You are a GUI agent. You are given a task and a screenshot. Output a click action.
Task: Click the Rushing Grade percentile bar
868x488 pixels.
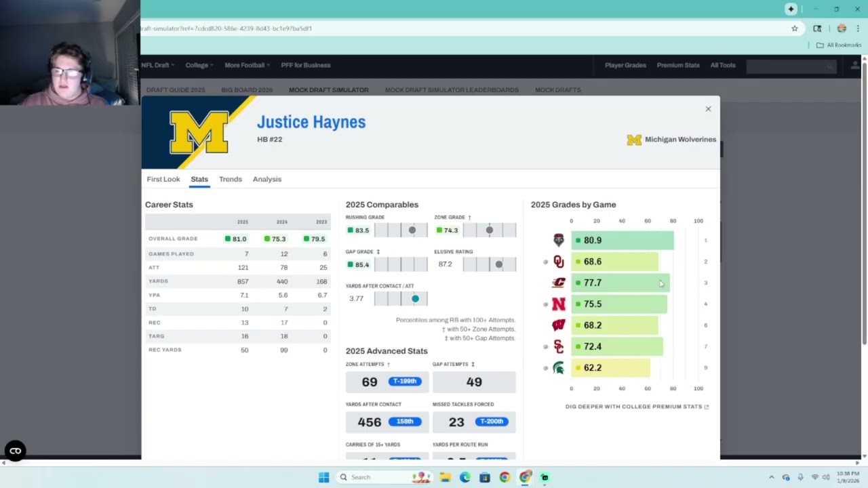(401, 230)
